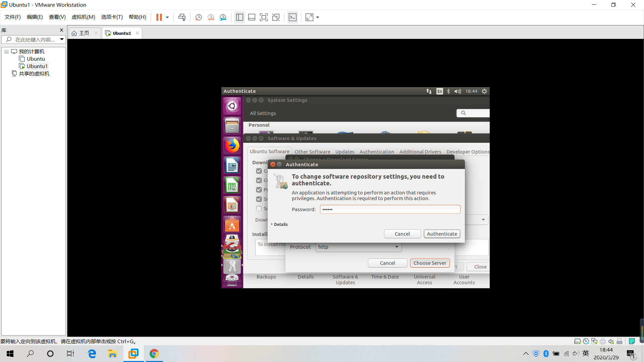
Task: Open Ubuntu Software Center launcher icon
Action: click(232, 225)
